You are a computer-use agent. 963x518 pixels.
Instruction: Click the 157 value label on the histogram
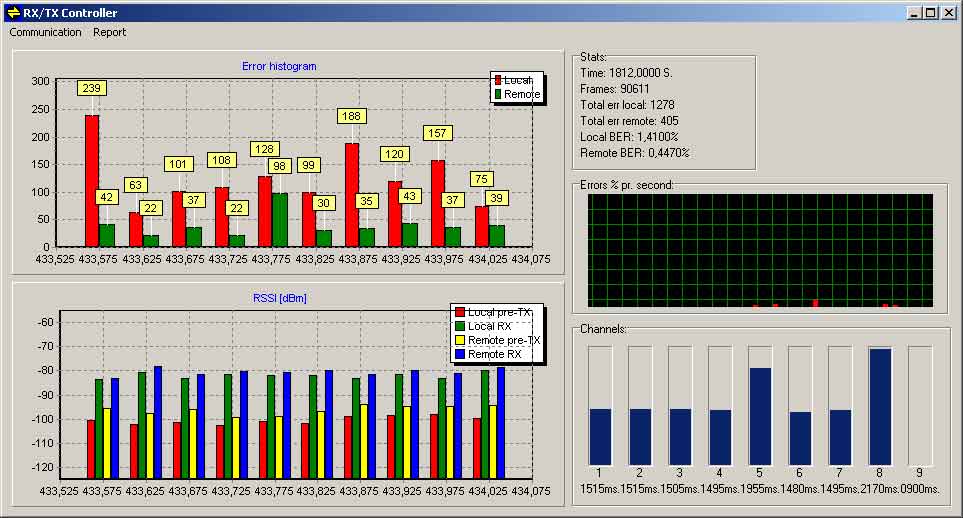tap(437, 133)
